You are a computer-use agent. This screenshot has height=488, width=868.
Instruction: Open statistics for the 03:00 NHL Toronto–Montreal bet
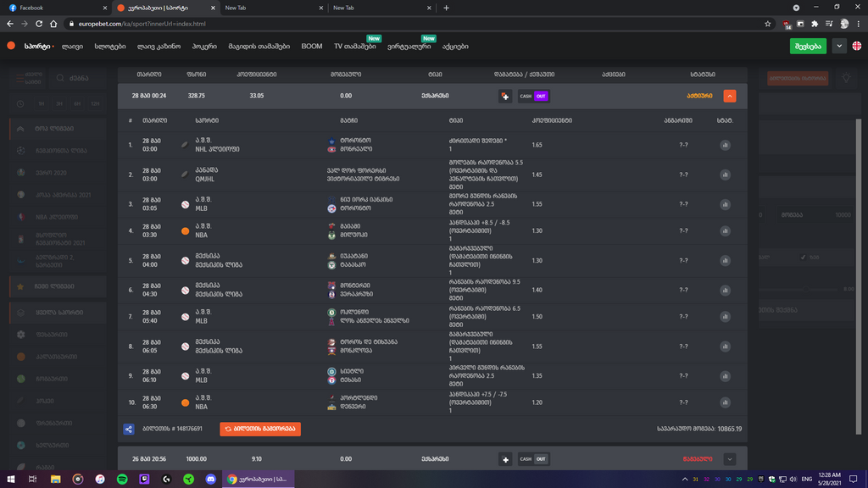(725, 145)
